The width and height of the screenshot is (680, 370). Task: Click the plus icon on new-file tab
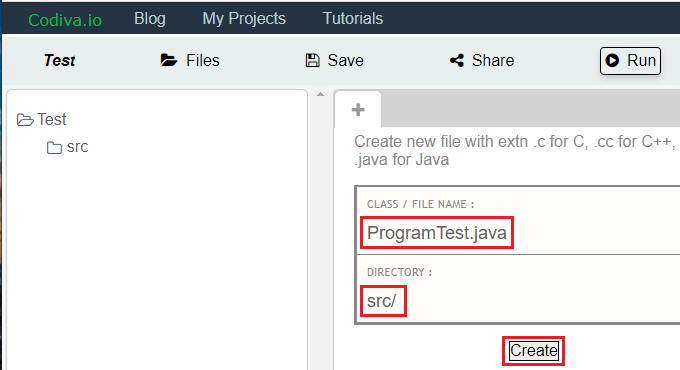pyautogui.click(x=358, y=110)
